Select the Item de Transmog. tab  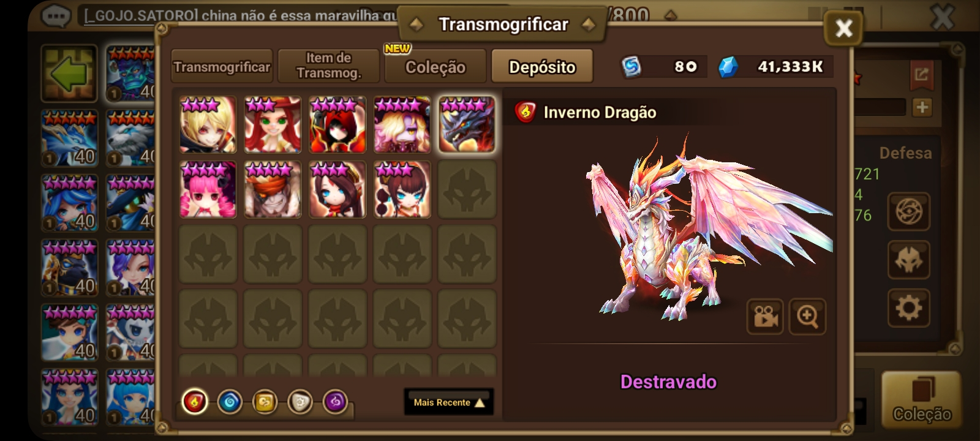click(329, 67)
